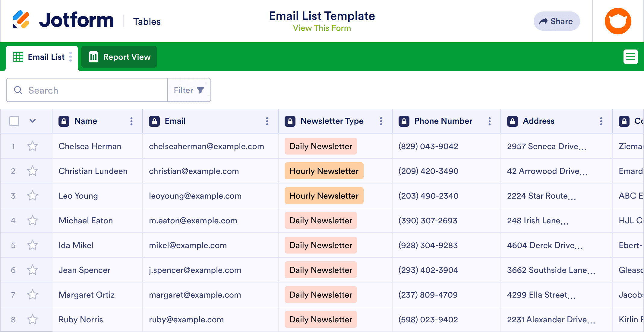Click the Jotform logo
The image size is (644, 332).
(x=63, y=20)
